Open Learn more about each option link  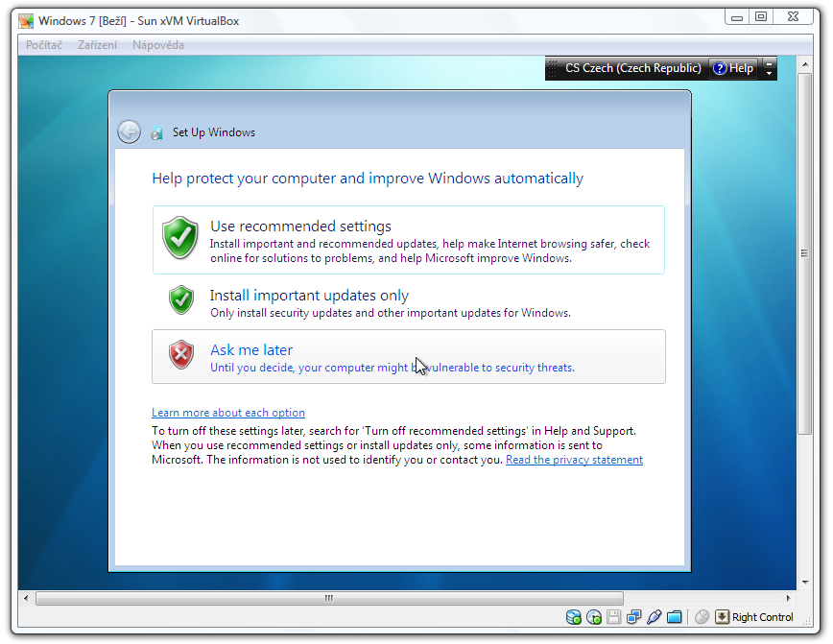click(x=228, y=413)
